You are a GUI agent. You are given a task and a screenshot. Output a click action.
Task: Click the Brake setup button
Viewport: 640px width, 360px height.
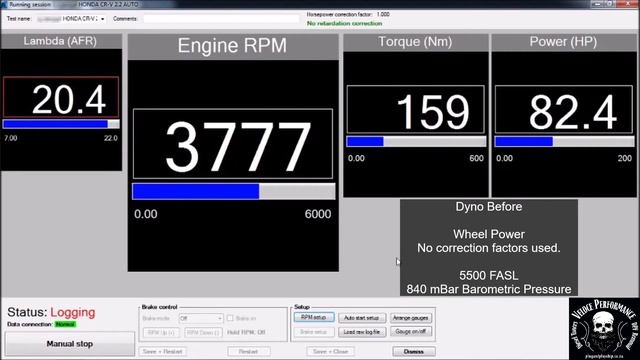click(313, 332)
